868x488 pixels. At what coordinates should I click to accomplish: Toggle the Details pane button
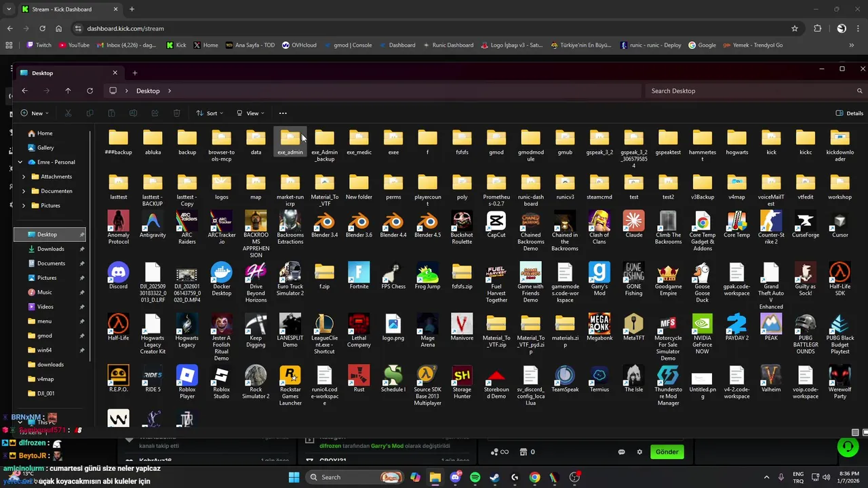tap(850, 113)
